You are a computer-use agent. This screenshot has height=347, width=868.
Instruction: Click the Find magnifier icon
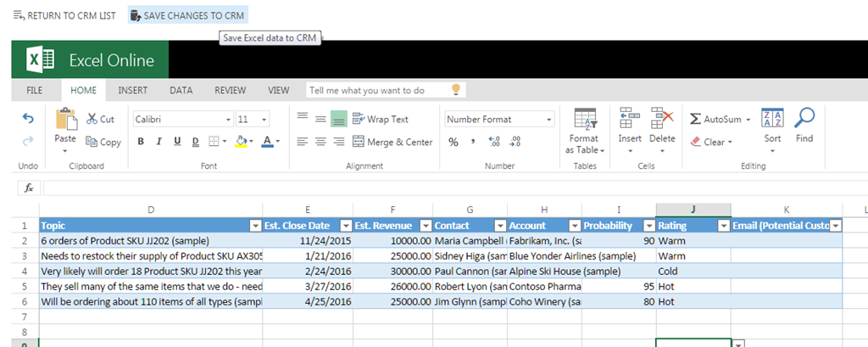804,118
